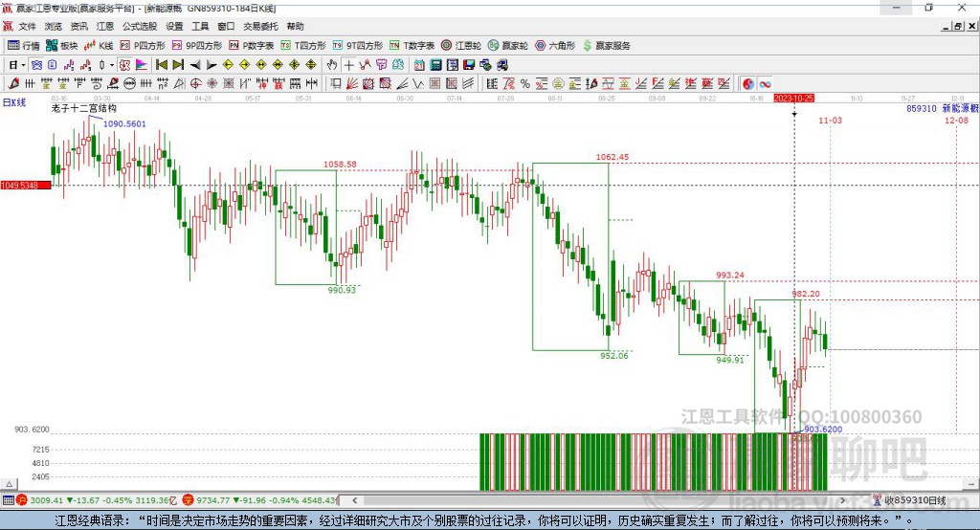Toggle the crosshair cursor tool
The width and height of the screenshot is (980, 530).
coord(348,65)
